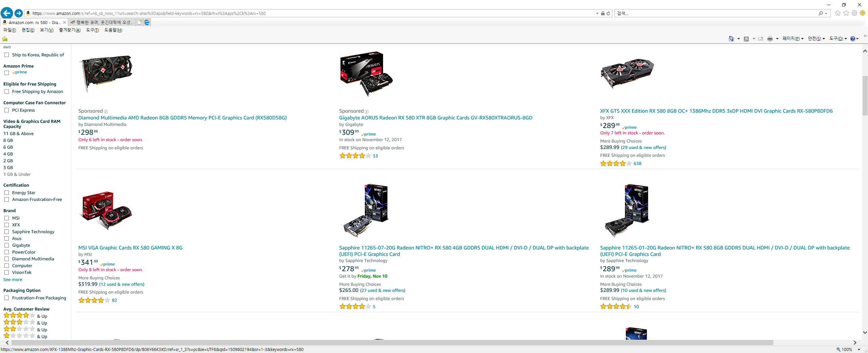This screenshot has height=353, width=868.
Task: Open the Home icon beside search box
Action: [x=838, y=13]
